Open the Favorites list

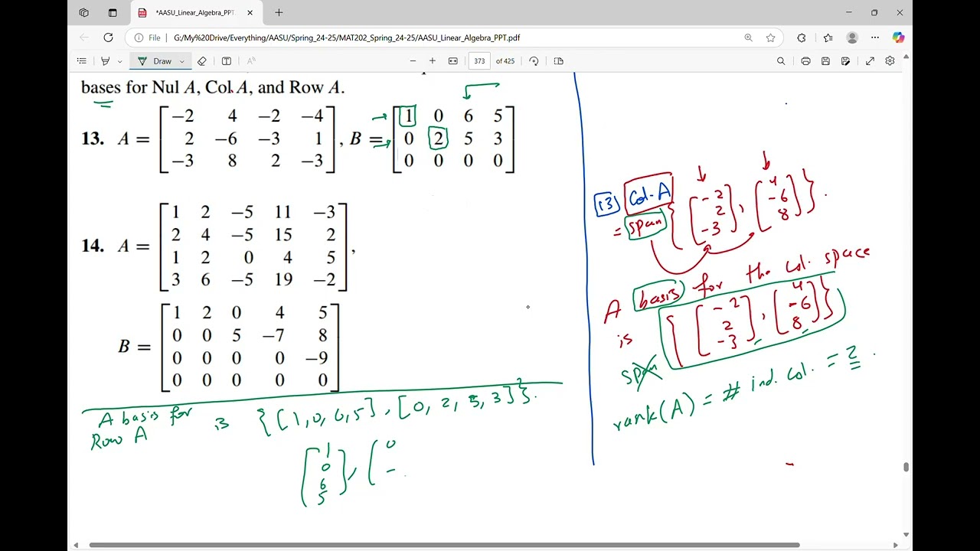tap(828, 37)
